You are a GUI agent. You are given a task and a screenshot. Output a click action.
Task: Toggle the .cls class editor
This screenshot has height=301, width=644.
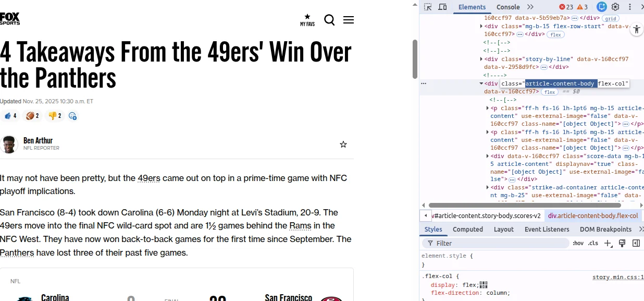[593, 243]
